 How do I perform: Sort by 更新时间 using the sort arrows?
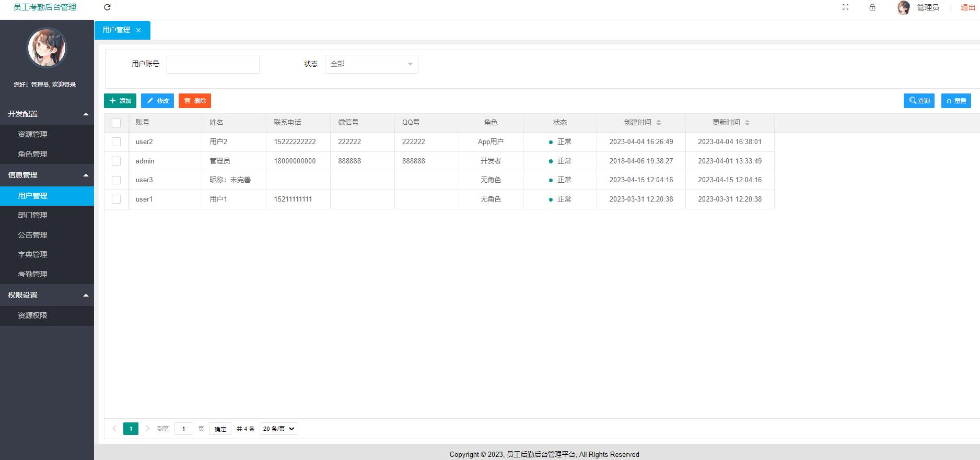pos(747,123)
